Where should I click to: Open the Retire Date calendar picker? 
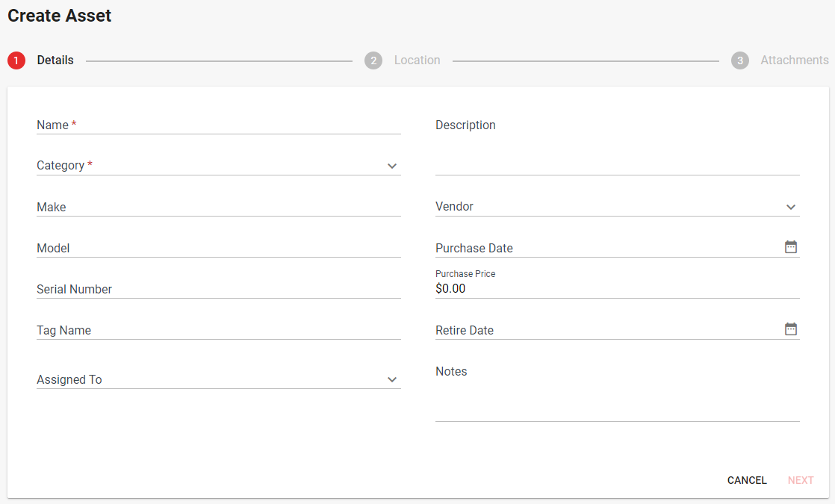[x=791, y=329]
